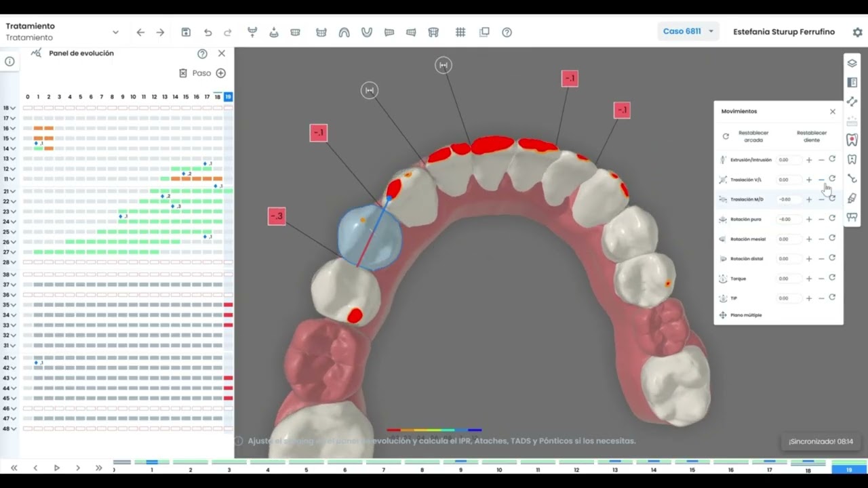The height and width of the screenshot is (488, 868).
Task: Go back with the left arrow icon
Action: click(140, 32)
